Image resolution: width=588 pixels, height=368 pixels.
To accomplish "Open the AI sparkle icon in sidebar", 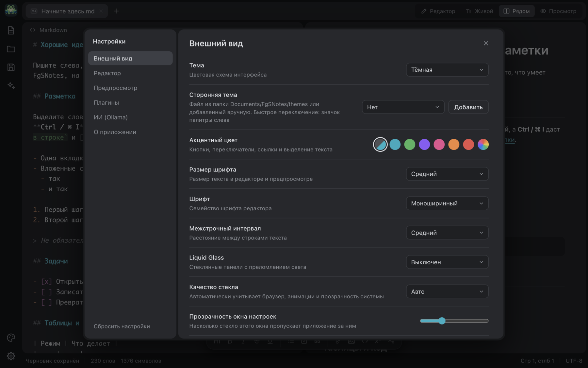I will [11, 85].
